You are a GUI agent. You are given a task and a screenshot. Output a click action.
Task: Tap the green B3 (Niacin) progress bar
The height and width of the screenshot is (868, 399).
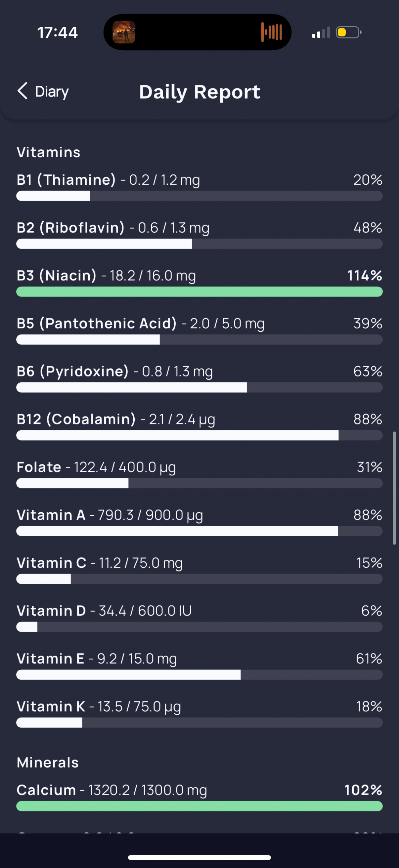click(x=199, y=292)
